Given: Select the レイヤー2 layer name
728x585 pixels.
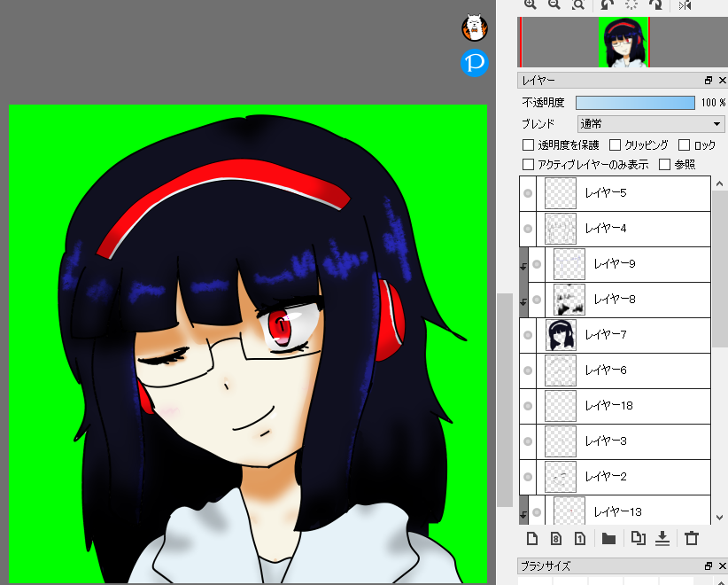Looking at the screenshot, I should click(x=606, y=476).
